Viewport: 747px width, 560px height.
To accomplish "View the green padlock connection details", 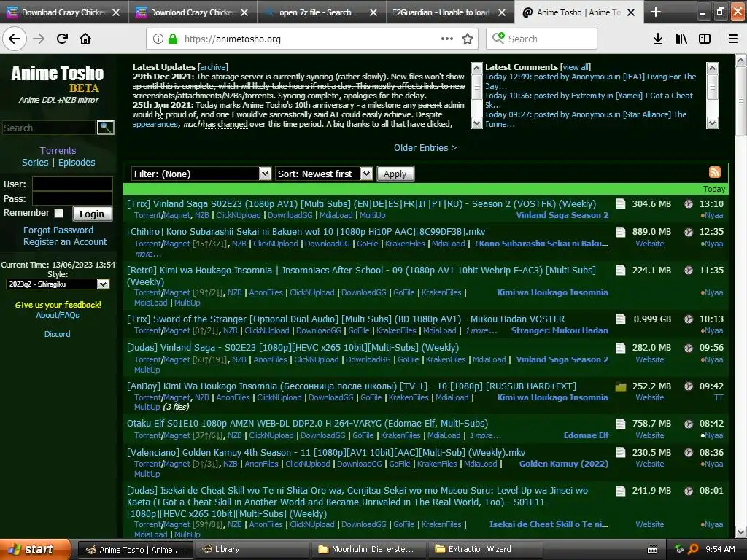I will pos(173,39).
